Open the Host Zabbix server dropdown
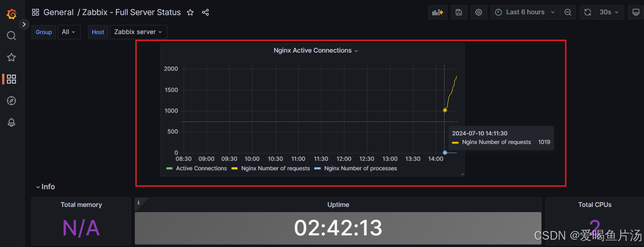This screenshot has width=644, height=247. (x=138, y=32)
